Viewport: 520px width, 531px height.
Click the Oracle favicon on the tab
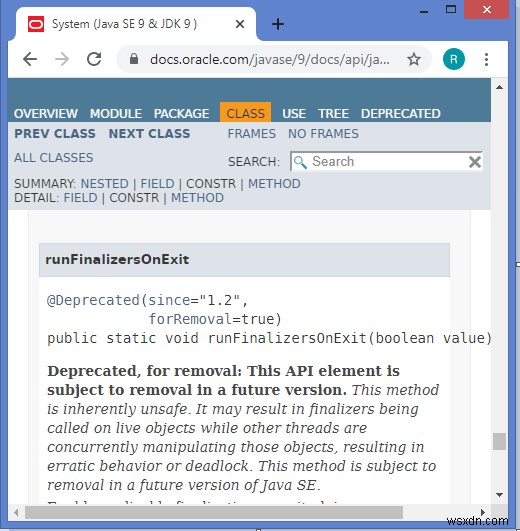(x=36, y=24)
